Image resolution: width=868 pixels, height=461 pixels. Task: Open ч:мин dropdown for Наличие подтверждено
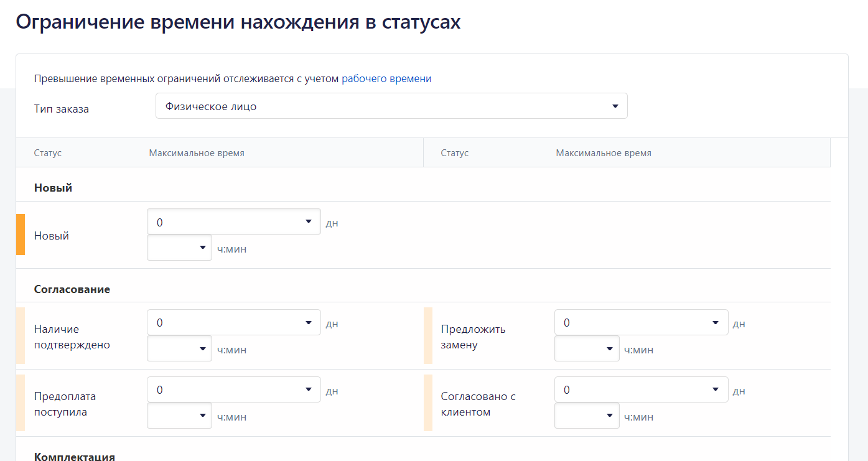(179, 349)
